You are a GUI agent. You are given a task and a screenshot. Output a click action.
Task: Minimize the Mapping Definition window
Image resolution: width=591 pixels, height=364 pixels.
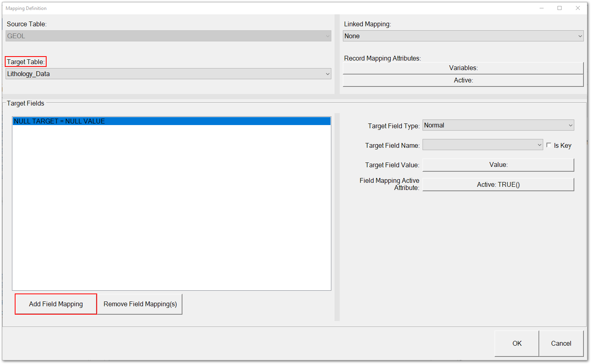click(542, 8)
